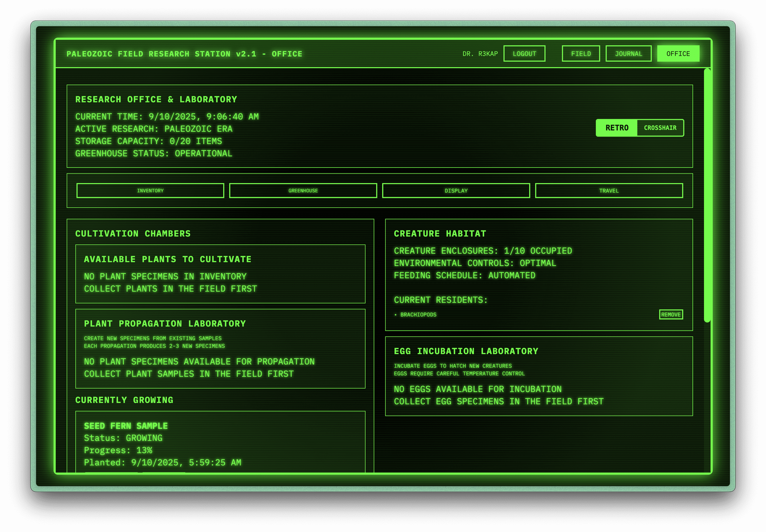
Task: Click the Status: GROWING line
Action: click(x=123, y=438)
